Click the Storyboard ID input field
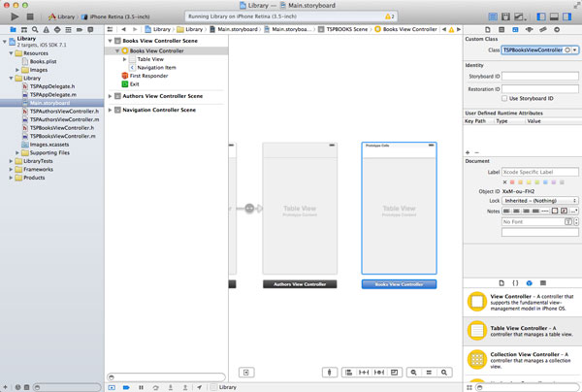This screenshot has height=392, width=582. pyautogui.click(x=540, y=76)
